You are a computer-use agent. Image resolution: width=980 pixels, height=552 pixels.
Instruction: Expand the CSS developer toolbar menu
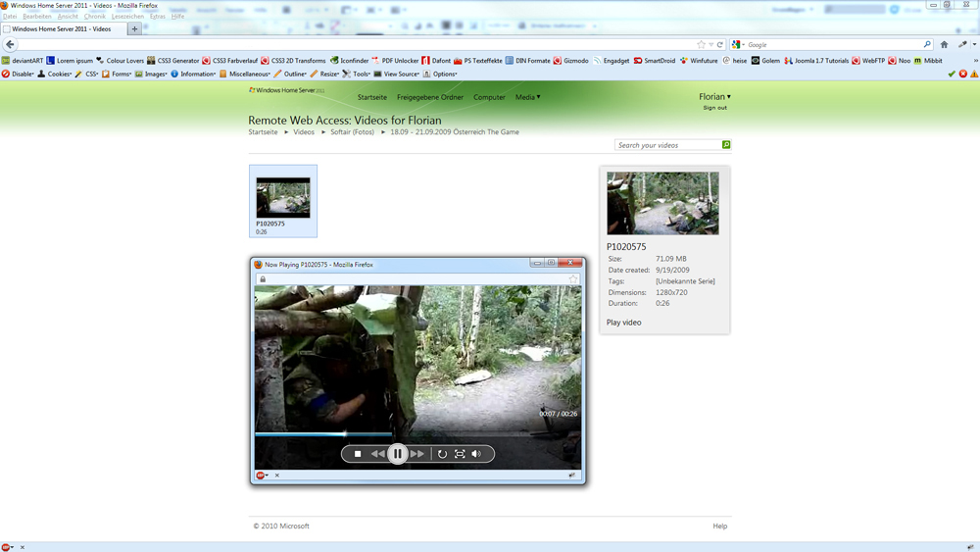coord(87,74)
